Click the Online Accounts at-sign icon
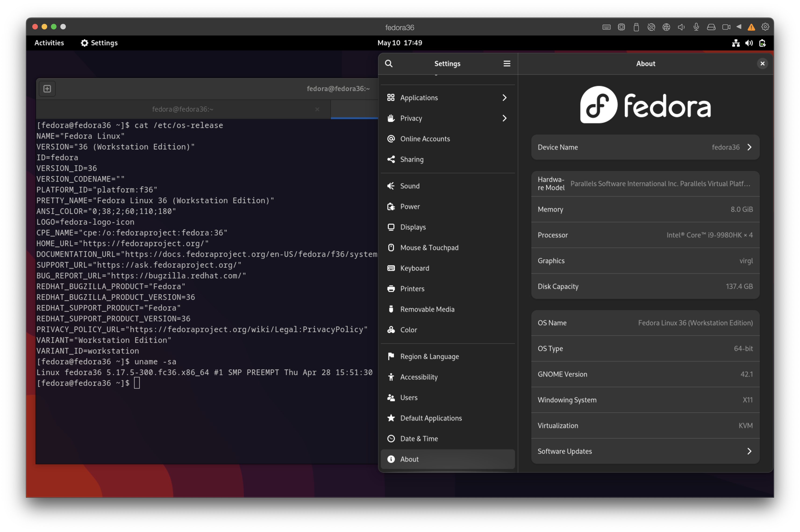 pyautogui.click(x=391, y=139)
